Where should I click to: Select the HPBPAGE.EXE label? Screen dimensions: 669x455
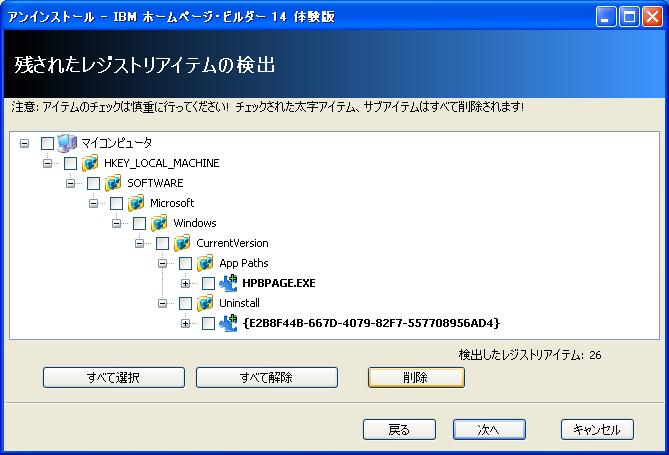279,283
